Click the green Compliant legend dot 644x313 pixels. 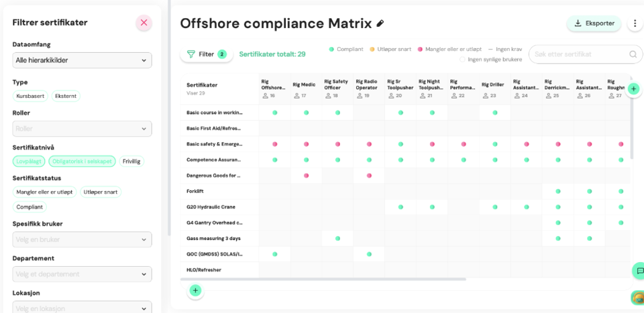click(x=331, y=49)
